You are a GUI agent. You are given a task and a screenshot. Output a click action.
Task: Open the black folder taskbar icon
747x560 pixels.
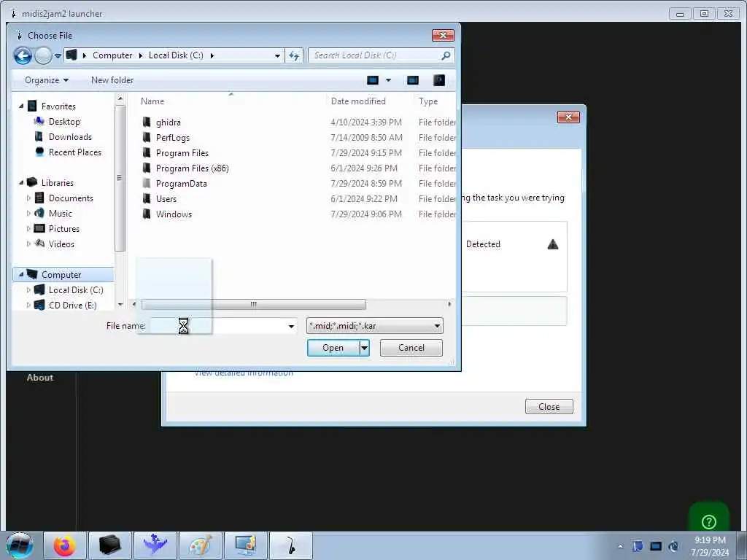point(109,545)
